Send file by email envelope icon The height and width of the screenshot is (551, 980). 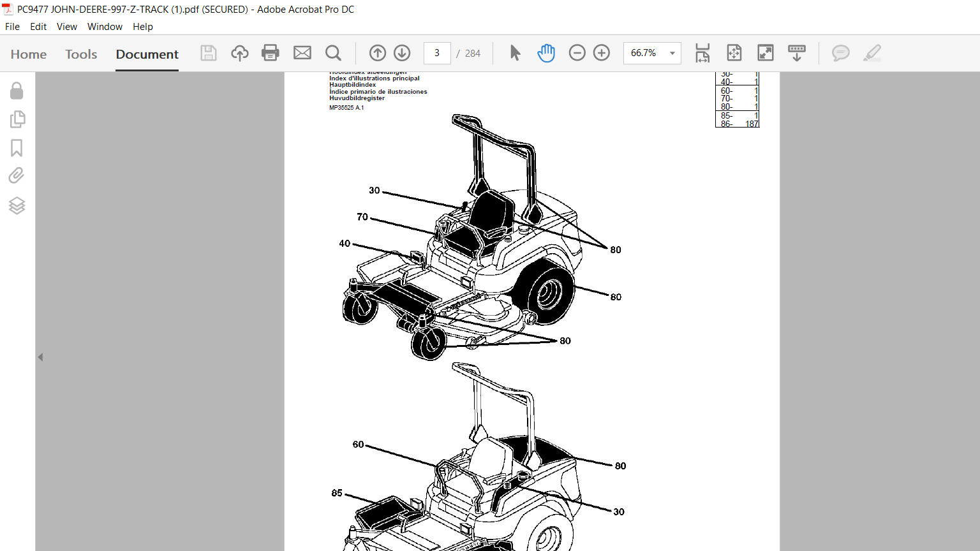coord(302,53)
